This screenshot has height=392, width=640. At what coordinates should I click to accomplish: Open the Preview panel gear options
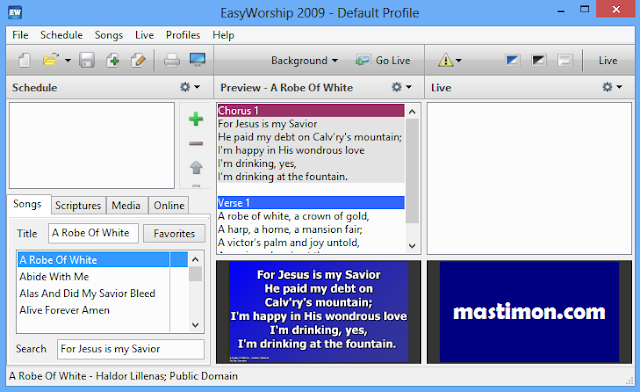[x=402, y=87]
